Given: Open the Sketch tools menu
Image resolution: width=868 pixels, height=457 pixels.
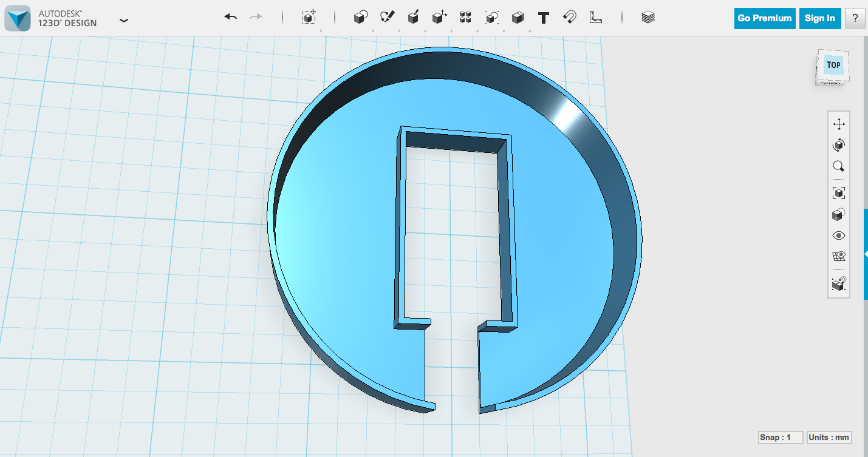Looking at the screenshot, I should click(387, 18).
